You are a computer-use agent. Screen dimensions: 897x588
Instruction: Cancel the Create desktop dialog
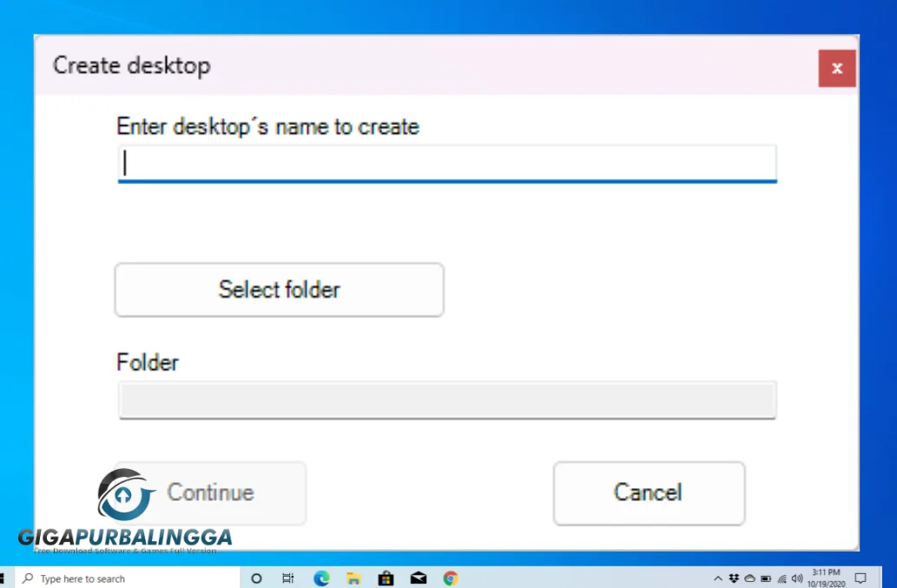coord(649,493)
